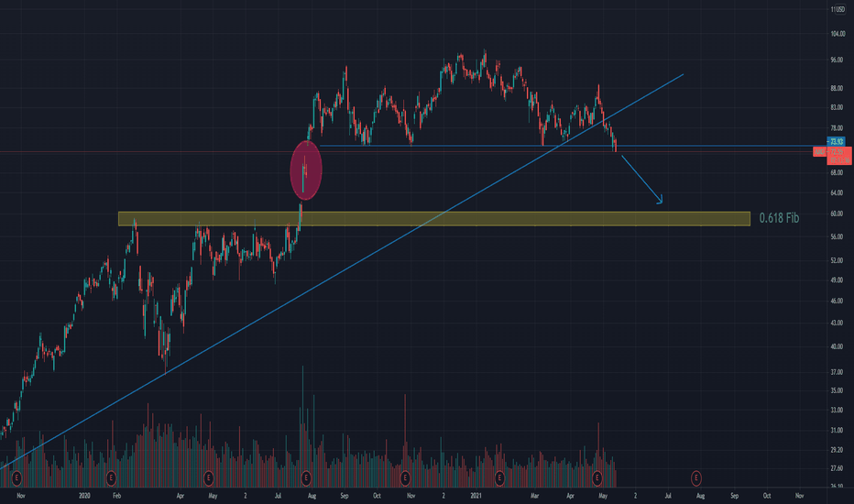Click the 31.00 price axis label
The width and height of the screenshot is (854, 504).
838,431
